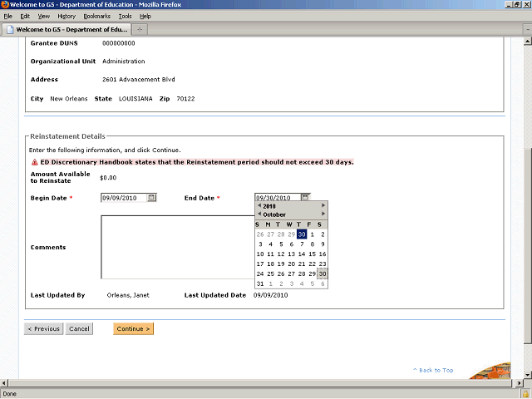Click the Previous button

43,329
